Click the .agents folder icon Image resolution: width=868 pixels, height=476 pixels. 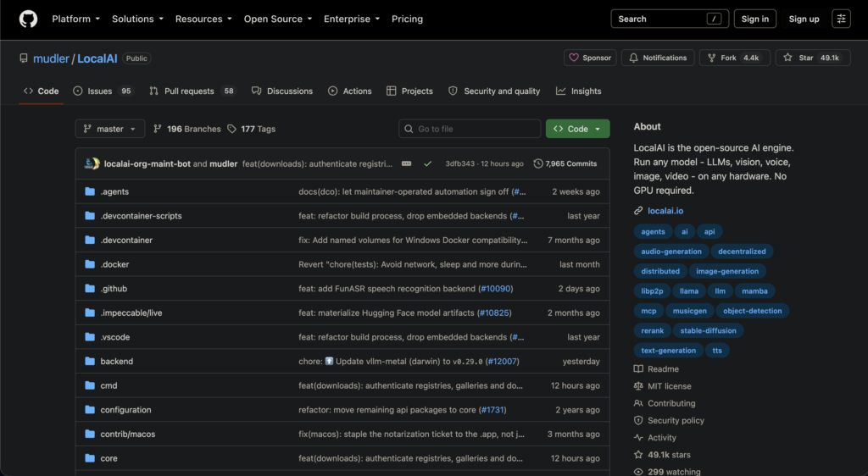pyautogui.click(x=90, y=191)
